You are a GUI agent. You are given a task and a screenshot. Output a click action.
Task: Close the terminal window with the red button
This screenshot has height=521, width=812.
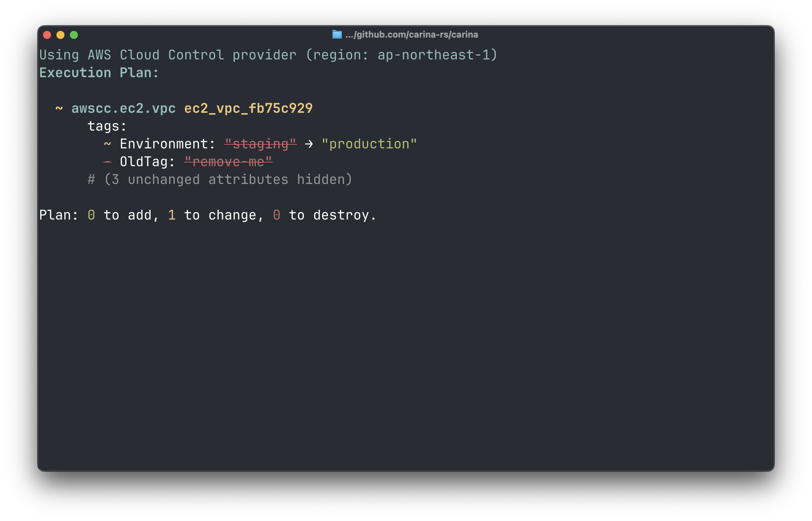point(47,35)
